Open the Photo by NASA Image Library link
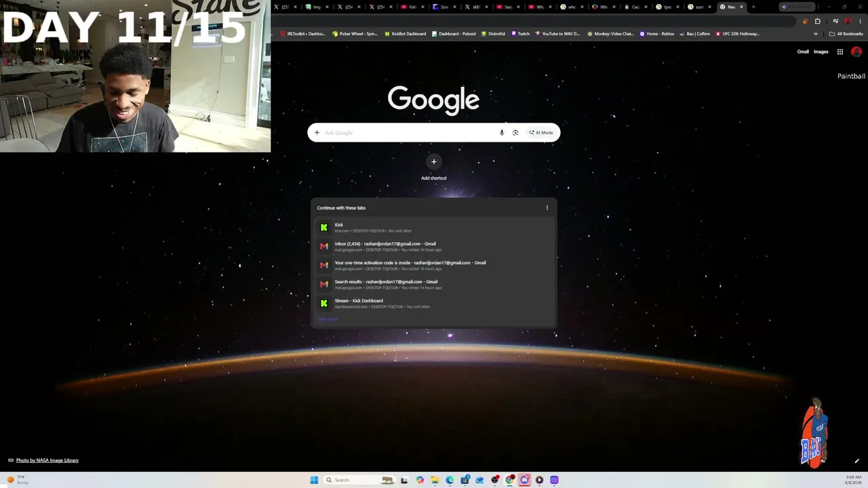The width and height of the screenshot is (868, 488). (47, 461)
